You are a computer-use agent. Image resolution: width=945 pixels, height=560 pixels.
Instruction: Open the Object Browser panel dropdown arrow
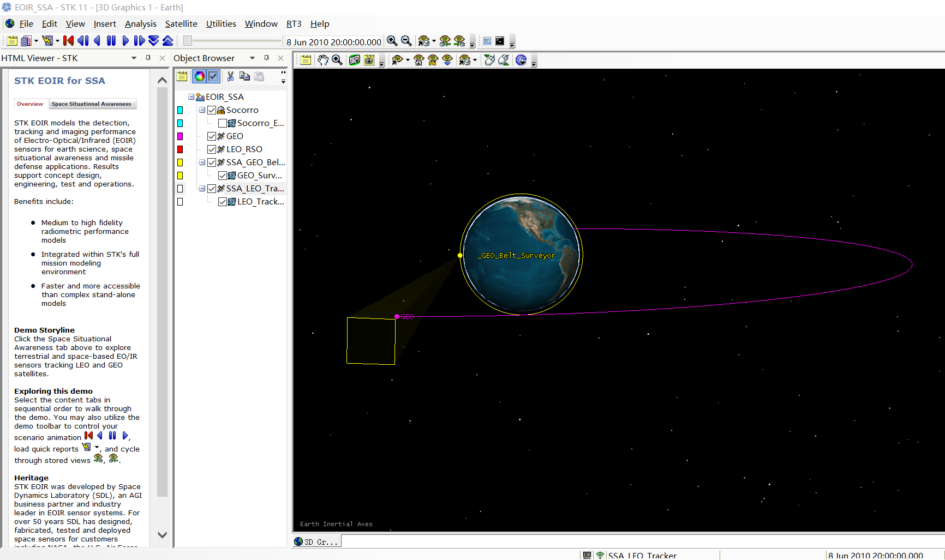[252, 58]
